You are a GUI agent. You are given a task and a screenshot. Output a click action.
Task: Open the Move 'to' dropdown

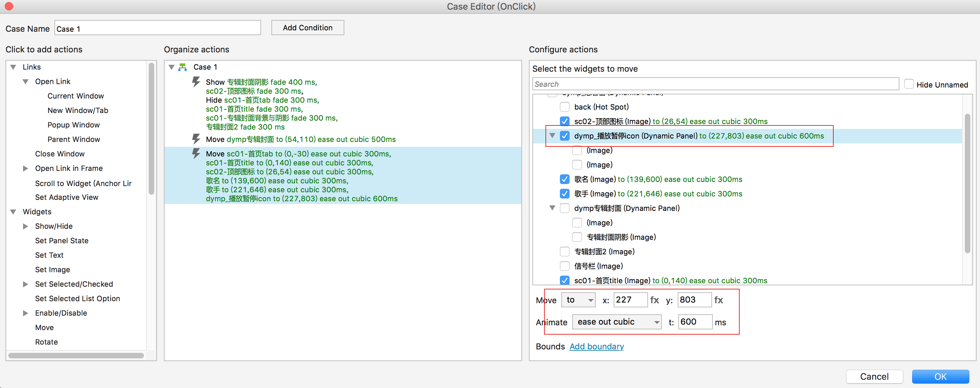tap(578, 300)
